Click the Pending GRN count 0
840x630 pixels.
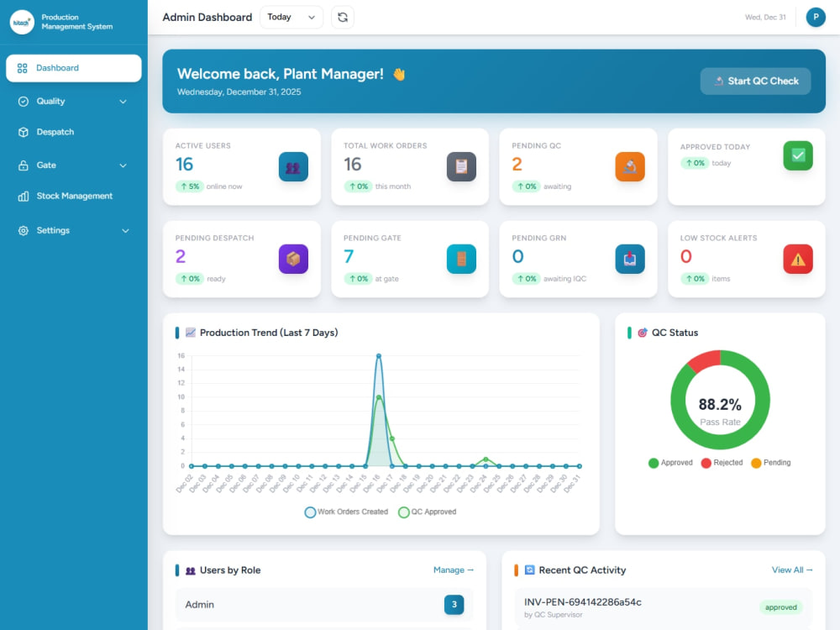517,256
